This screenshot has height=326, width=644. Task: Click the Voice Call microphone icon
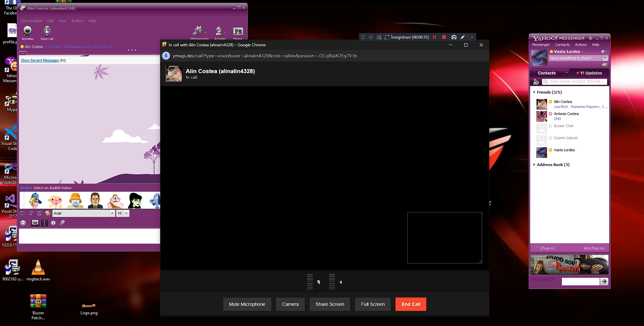tap(47, 33)
